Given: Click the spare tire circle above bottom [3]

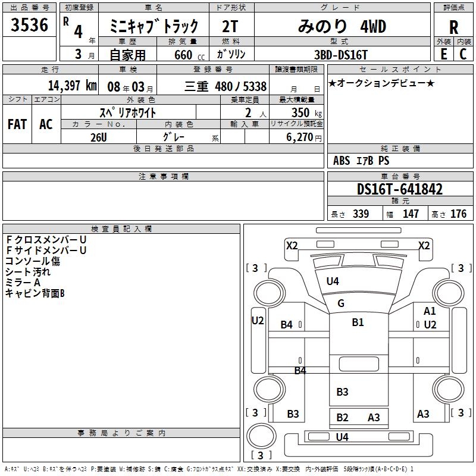Looking at the screenshot, I should coord(261,436).
